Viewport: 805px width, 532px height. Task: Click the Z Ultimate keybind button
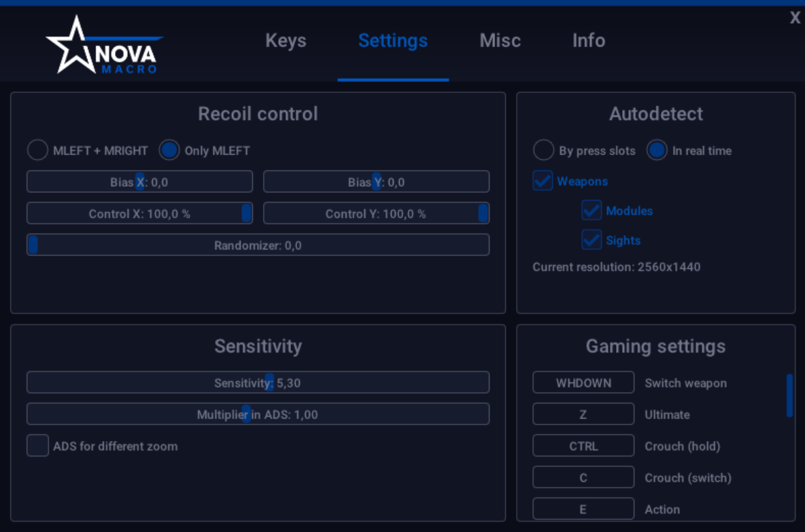point(583,414)
